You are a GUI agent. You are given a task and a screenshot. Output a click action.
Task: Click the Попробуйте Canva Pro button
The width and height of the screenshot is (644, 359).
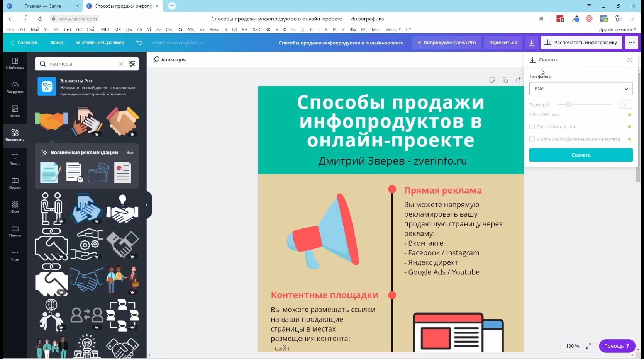[447, 43]
